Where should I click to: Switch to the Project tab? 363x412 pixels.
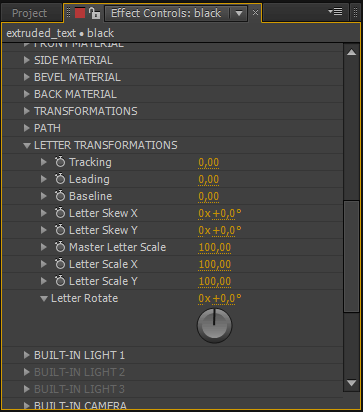click(x=29, y=13)
